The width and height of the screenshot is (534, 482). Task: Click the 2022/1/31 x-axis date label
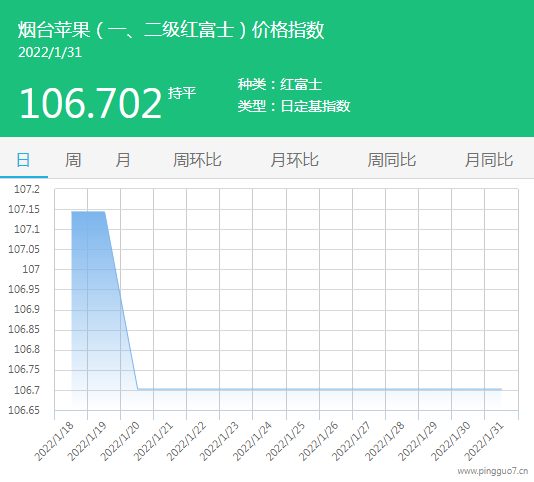coord(484,441)
